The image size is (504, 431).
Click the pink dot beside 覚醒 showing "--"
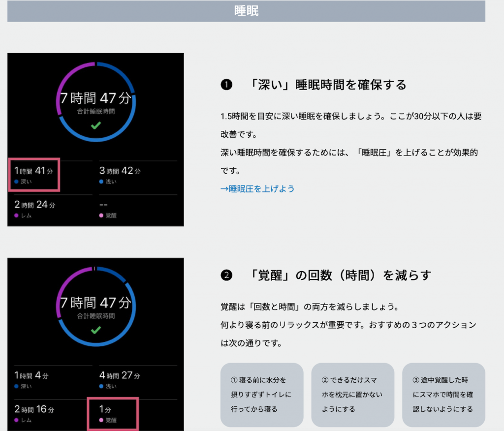tap(101, 215)
